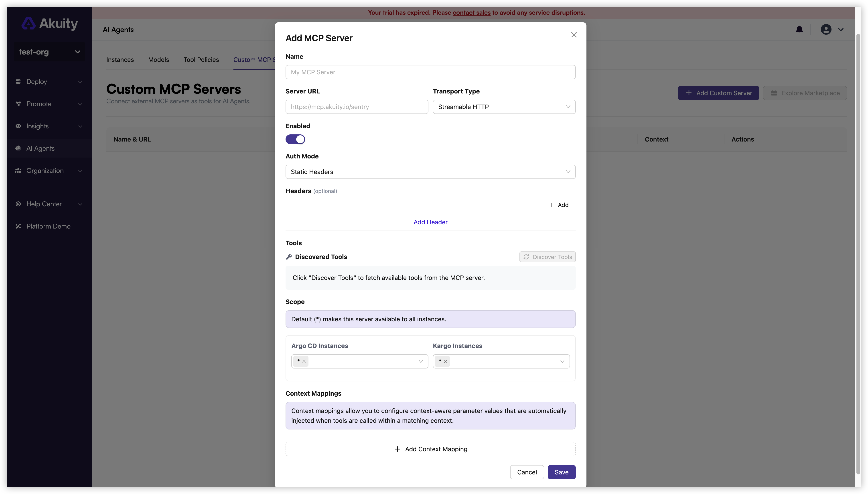Click the AI Agents robot icon
Image resolution: width=868 pixels, height=494 pixels.
pos(18,148)
